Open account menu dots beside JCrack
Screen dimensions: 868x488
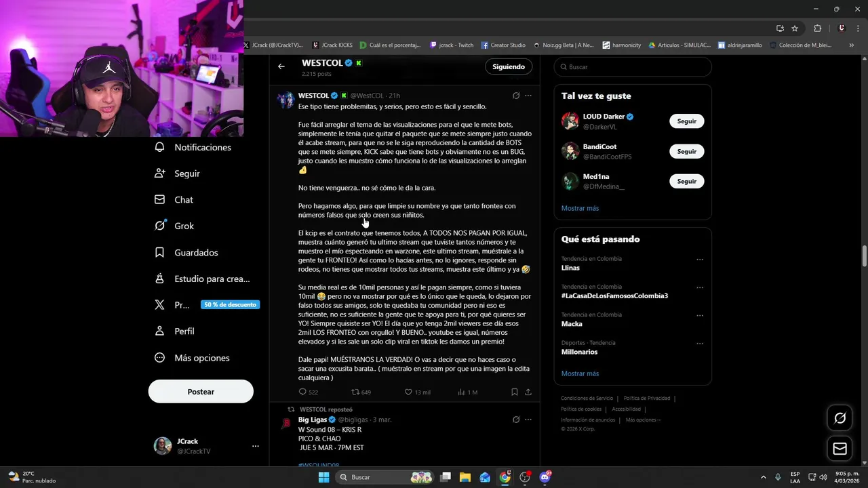pyautogui.click(x=256, y=446)
